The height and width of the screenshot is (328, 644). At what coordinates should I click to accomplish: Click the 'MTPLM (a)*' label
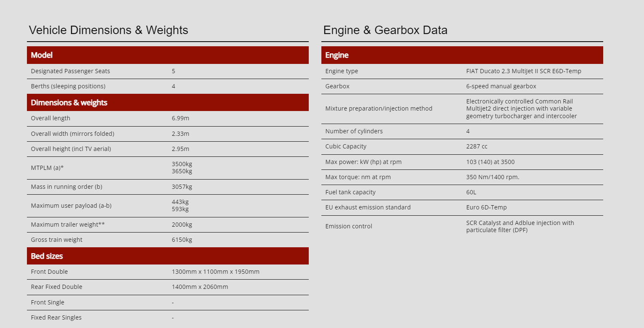pyautogui.click(x=47, y=168)
